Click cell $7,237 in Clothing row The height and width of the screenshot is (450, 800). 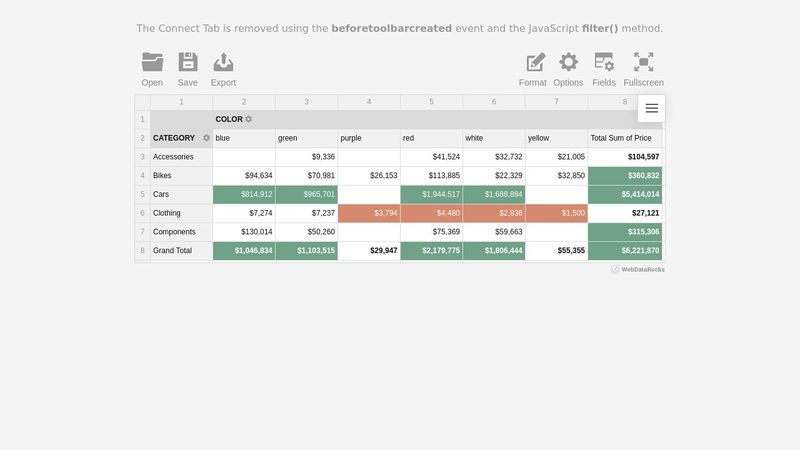[x=306, y=213]
